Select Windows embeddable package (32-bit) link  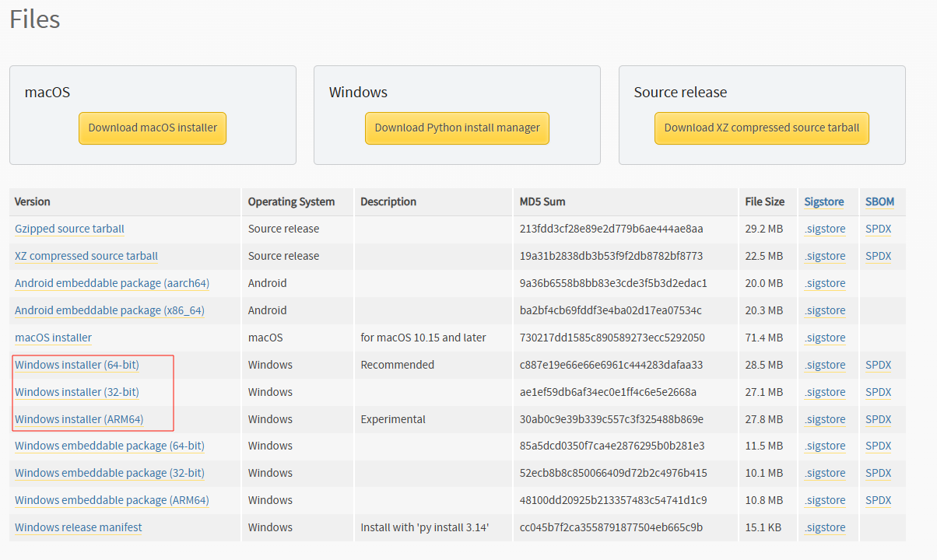(110, 473)
